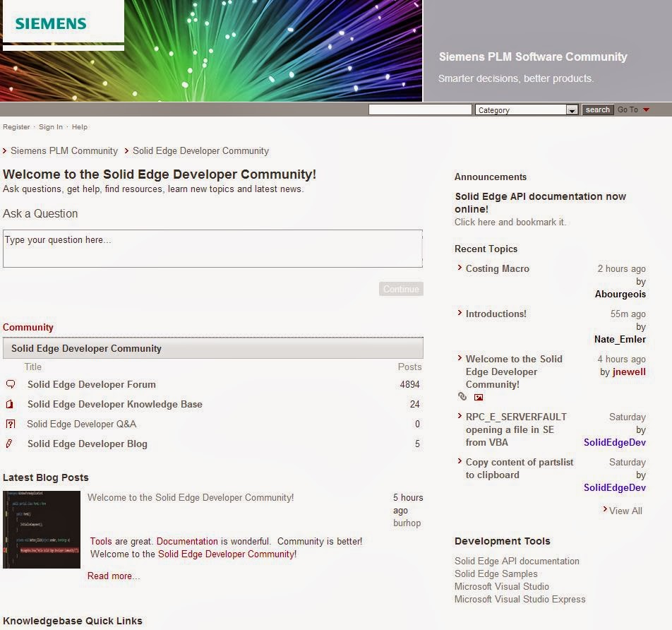Click the Q&A question mark icon
Screen dimensions: 672x630
click(11, 424)
